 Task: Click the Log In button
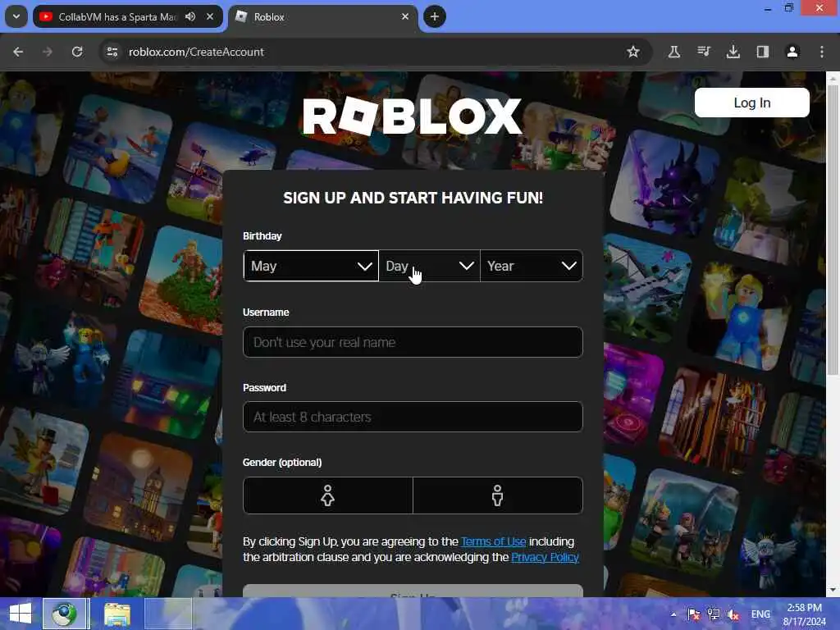(751, 103)
